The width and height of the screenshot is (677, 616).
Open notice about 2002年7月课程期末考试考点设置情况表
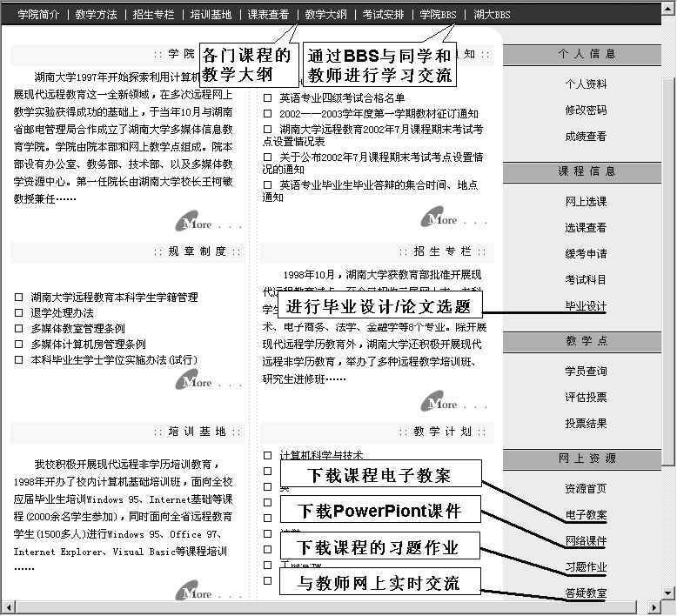(373, 135)
